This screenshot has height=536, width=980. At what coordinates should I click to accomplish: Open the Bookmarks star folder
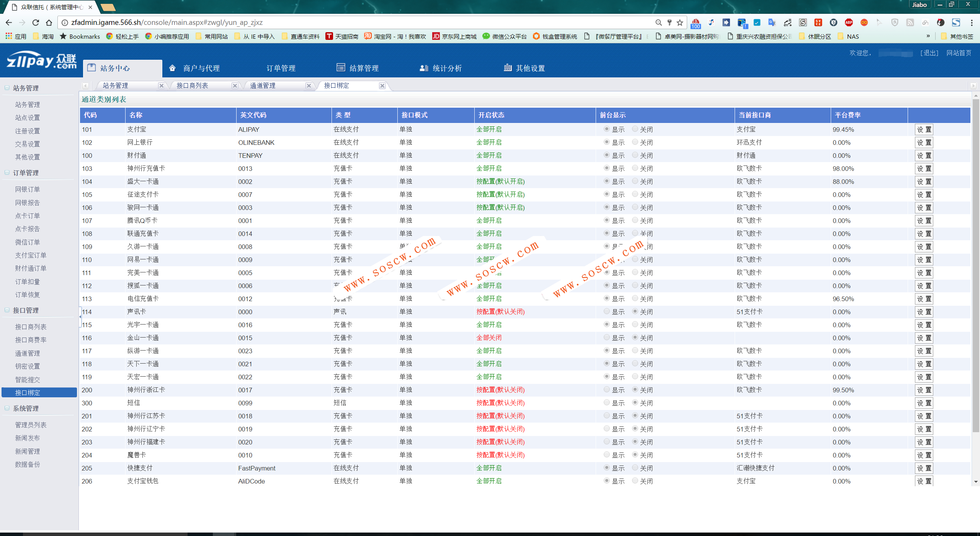(80, 36)
